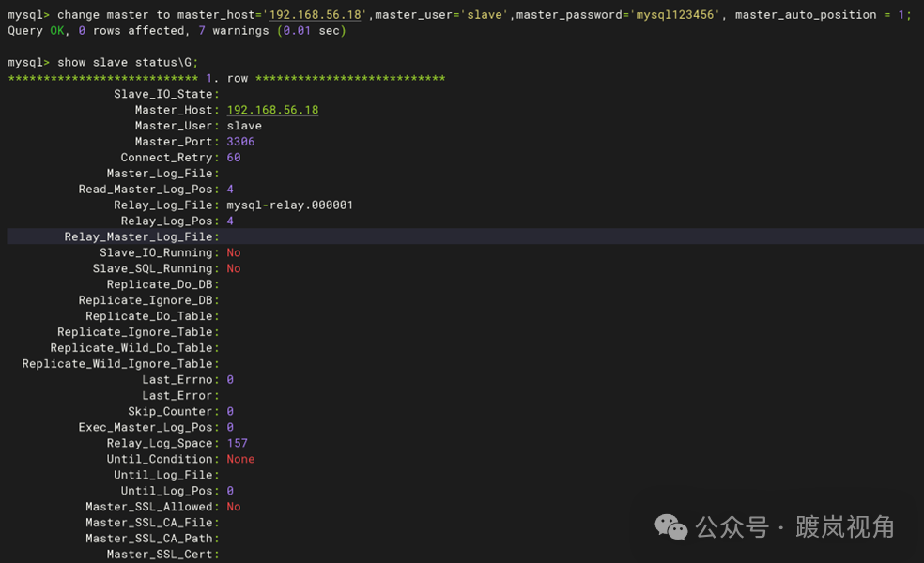Click the 7 warnings text in query result

point(234,31)
